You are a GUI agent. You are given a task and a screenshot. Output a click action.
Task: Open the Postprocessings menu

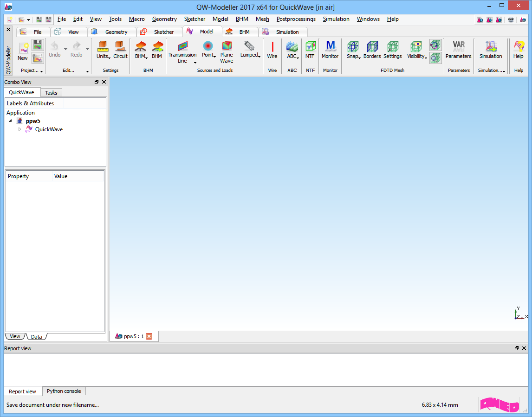[x=296, y=19]
